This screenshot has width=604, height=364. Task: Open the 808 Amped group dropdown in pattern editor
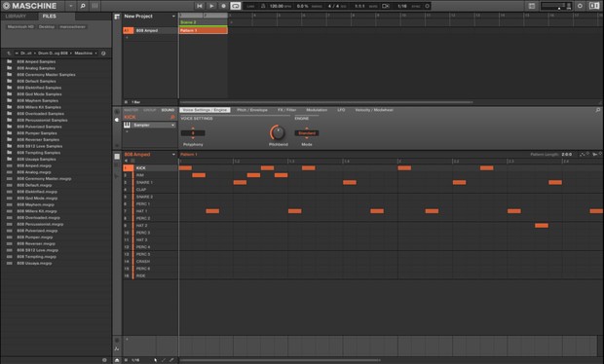pyautogui.click(x=173, y=155)
